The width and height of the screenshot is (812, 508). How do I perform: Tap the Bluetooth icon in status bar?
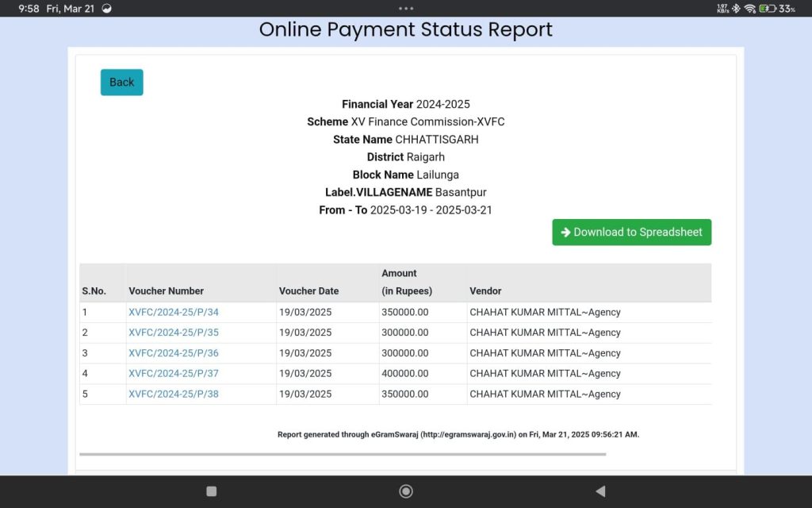736,9
